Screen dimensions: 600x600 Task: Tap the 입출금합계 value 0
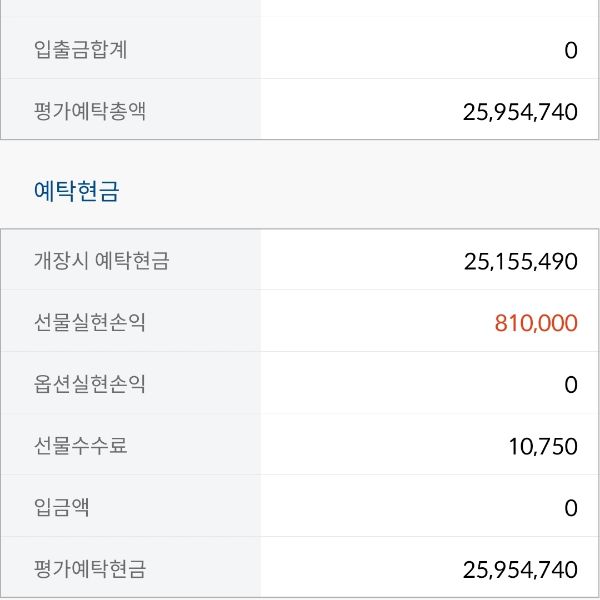570,50
